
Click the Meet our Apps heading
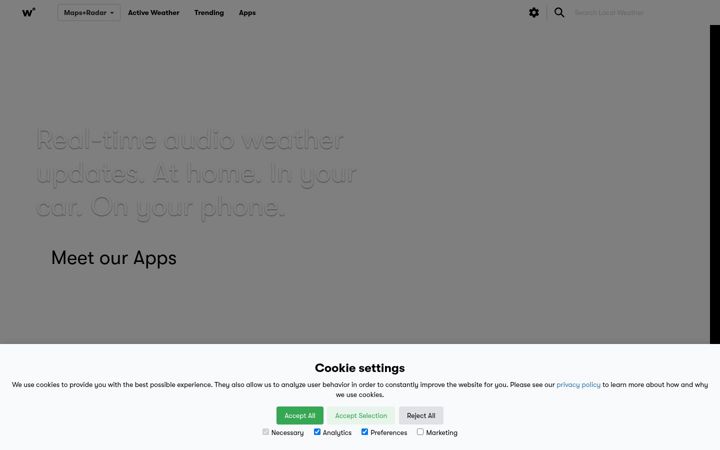113,259
